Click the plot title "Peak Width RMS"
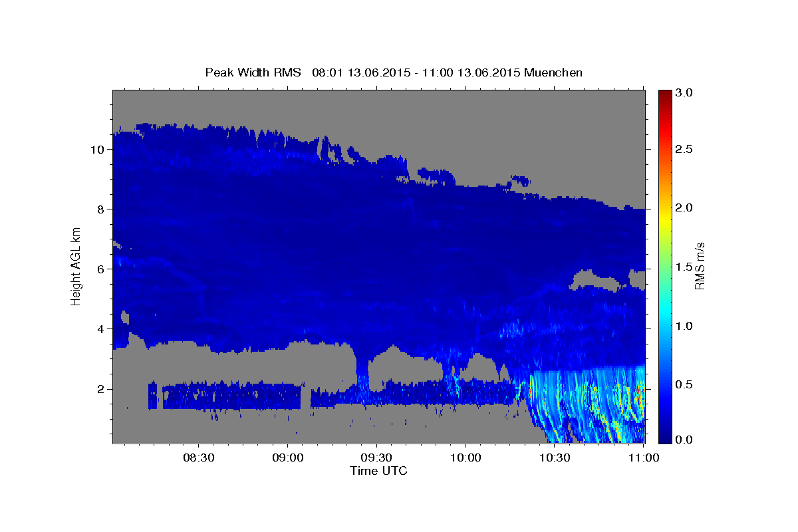The width and height of the screenshot is (798, 532). point(253,72)
